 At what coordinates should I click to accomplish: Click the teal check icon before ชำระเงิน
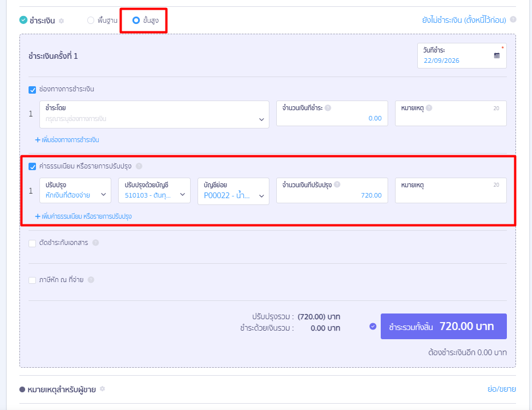coord(23,20)
